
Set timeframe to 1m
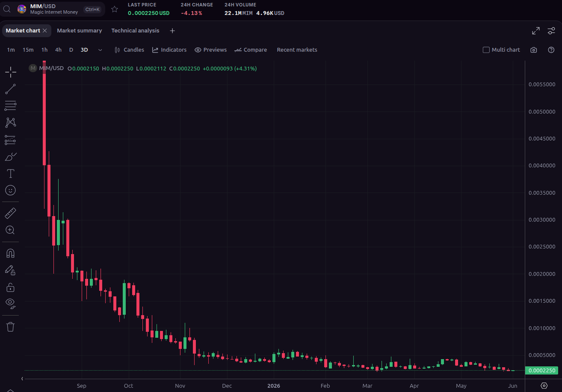[11, 50]
